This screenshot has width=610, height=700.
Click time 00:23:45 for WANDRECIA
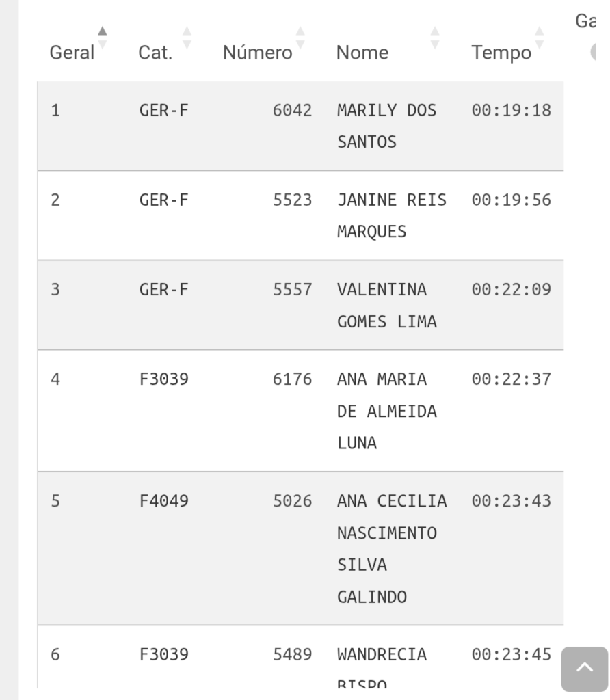click(512, 654)
